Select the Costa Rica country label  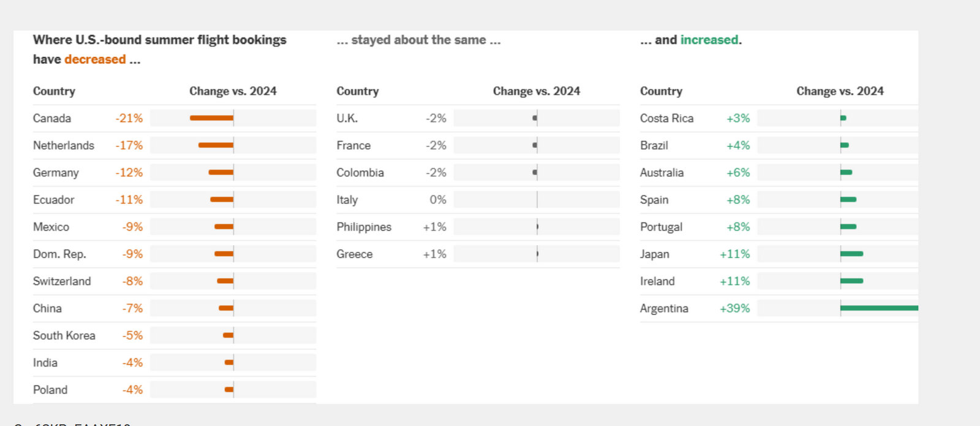coord(666,118)
